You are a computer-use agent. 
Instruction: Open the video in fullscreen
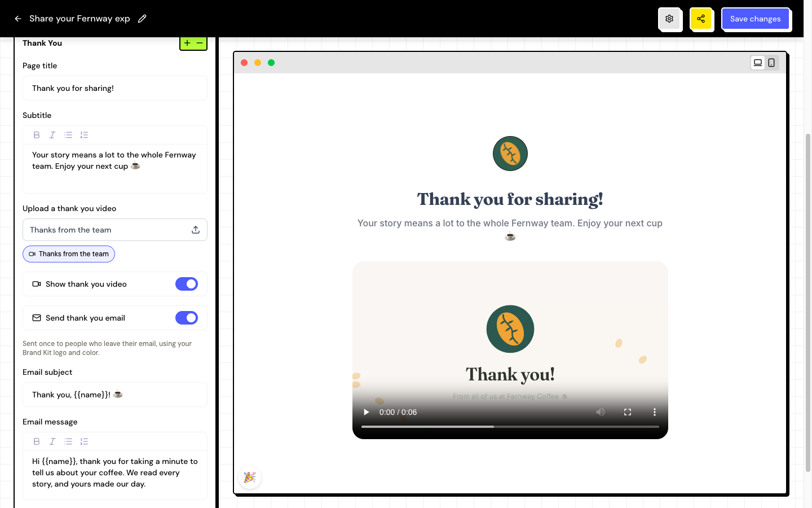pos(628,412)
